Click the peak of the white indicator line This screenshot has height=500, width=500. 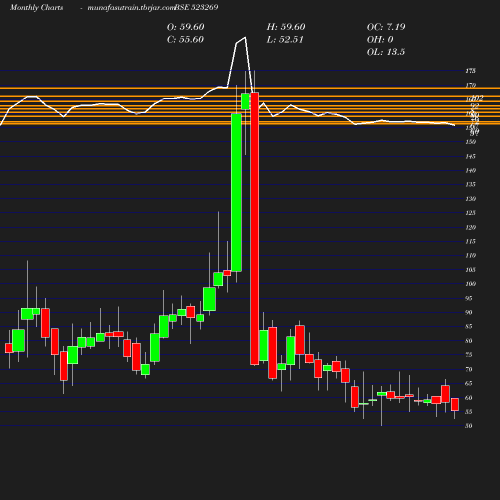(245, 37)
